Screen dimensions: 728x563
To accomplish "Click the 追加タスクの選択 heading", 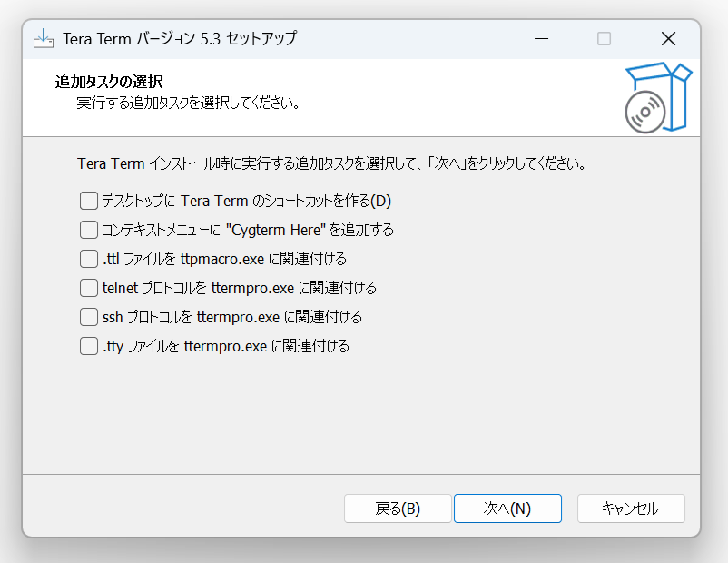I will coord(109,82).
